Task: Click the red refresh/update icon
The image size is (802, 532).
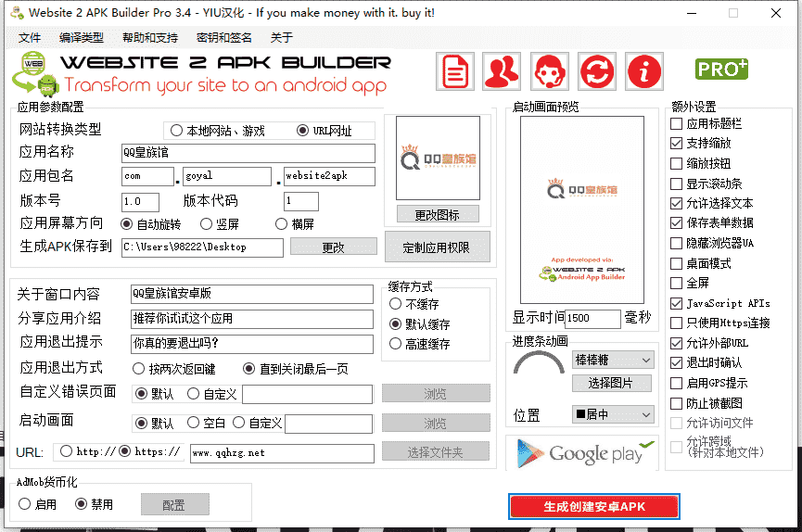Action: coord(597,71)
